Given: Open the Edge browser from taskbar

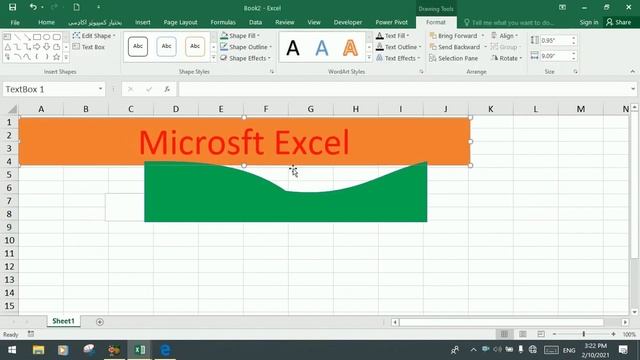Looking at the screenshot, I should (165, 350).
